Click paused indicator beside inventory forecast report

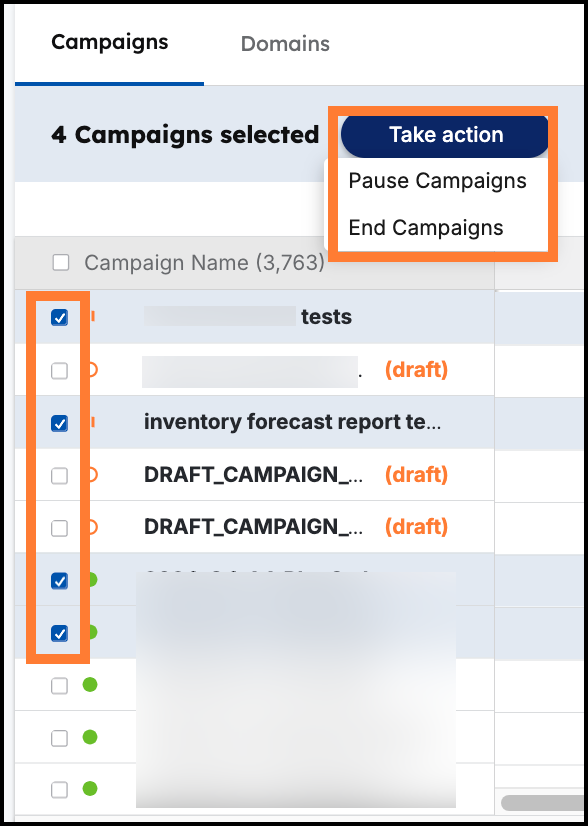[93, 422]
